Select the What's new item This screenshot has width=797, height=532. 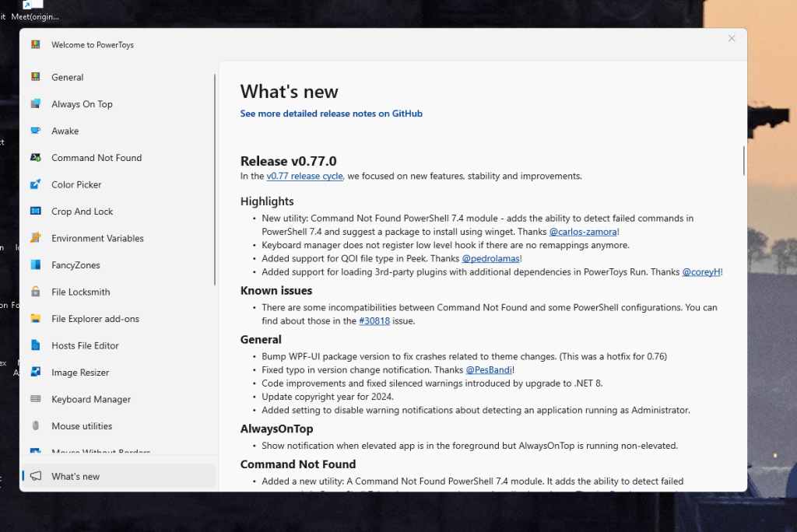[x=118, y=476]
